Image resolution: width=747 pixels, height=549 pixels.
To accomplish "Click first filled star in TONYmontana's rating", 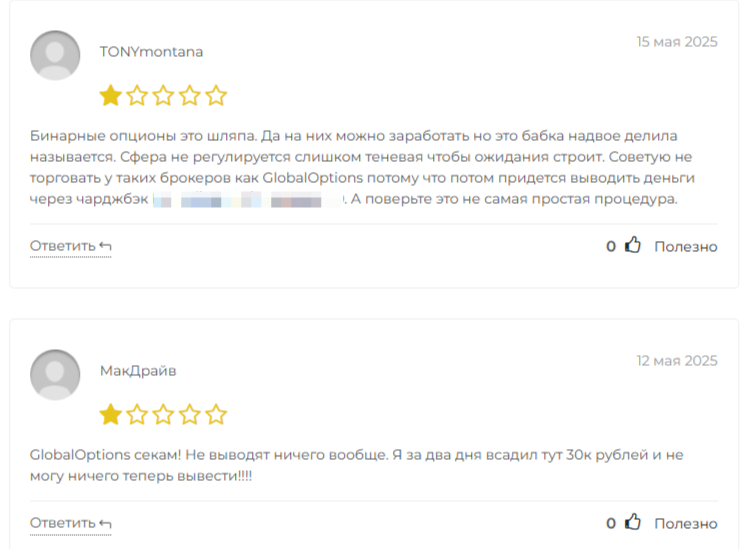I will point(111,95).
